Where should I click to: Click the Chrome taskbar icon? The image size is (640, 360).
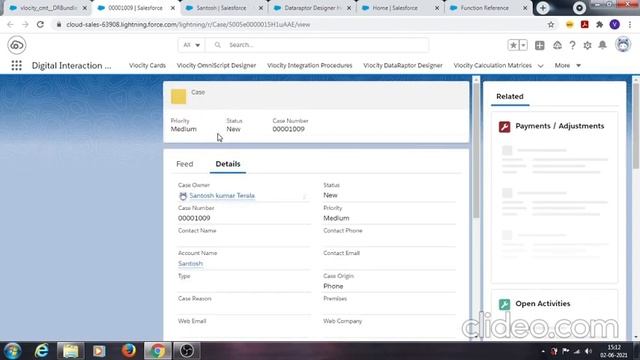tap(158, 351)
